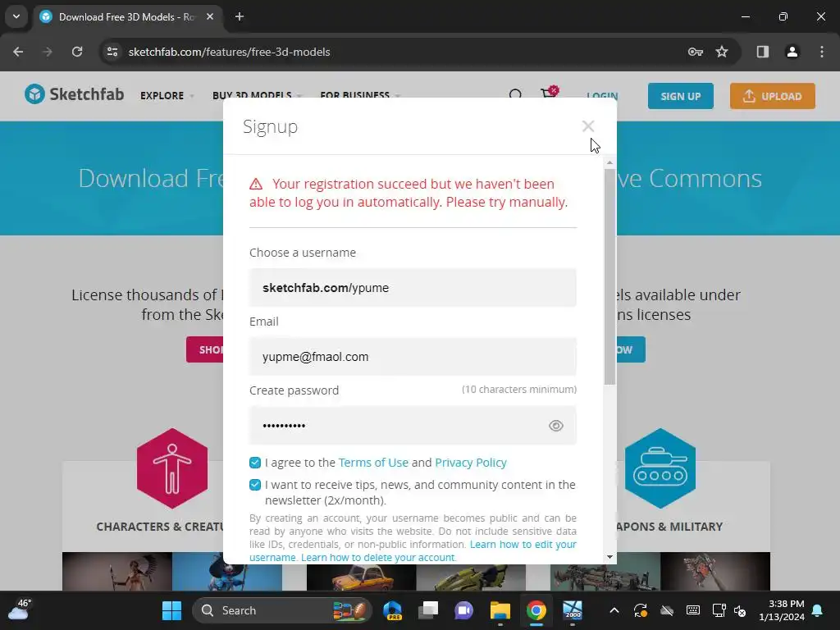The image size is (840, 630).
Task: Open the Chrome profile icon
Action: point(792,52)
